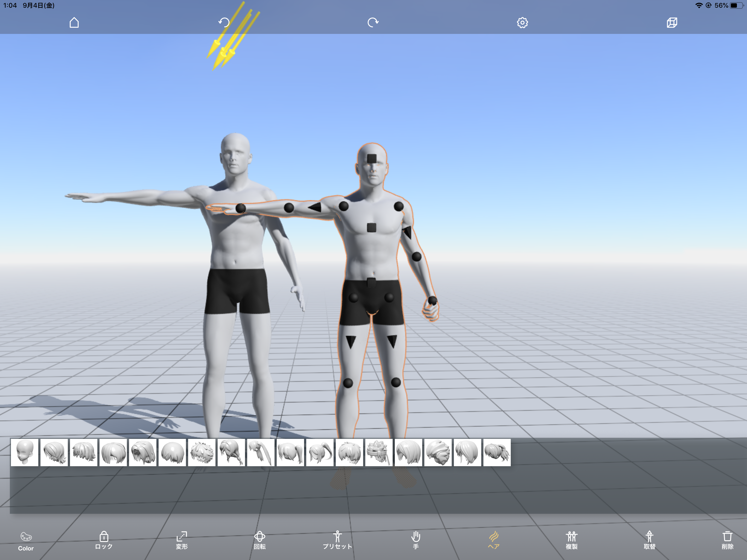The image size is (747, 560).
Task: Swap the model with 取替
Action: (x=649, y=540)
